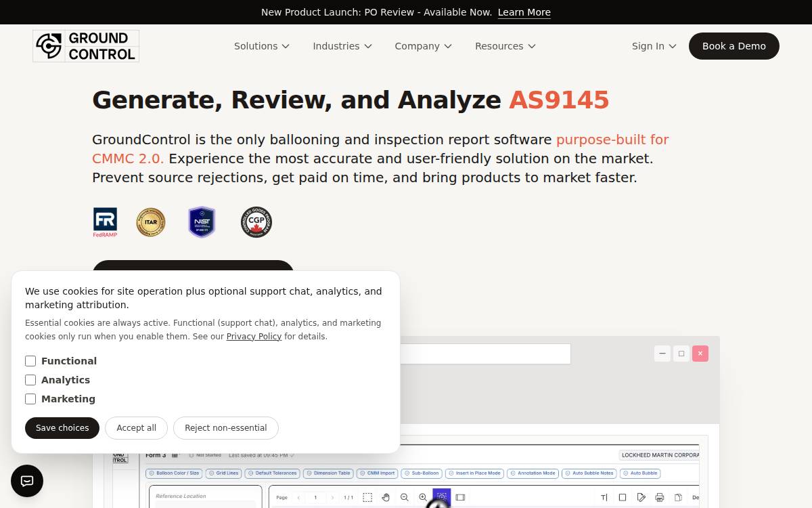
Task: Close the mockup window with red X
Action: pos(700,354)
